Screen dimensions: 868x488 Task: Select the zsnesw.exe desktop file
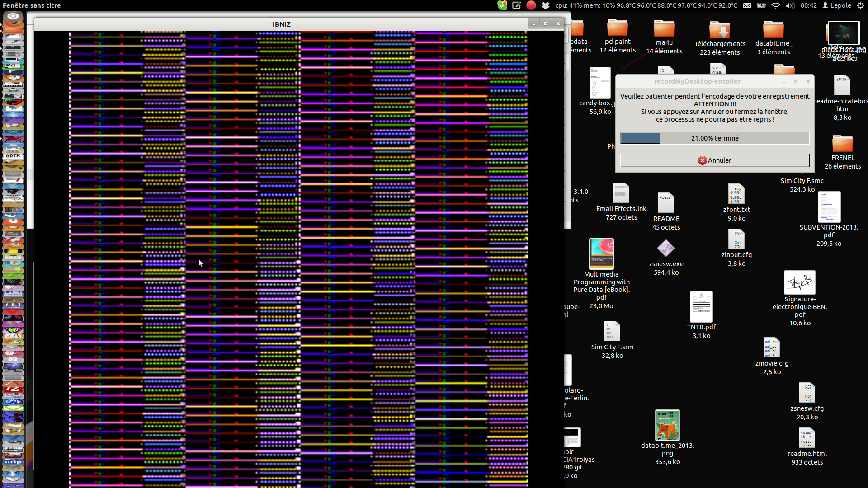pos(666,249)
